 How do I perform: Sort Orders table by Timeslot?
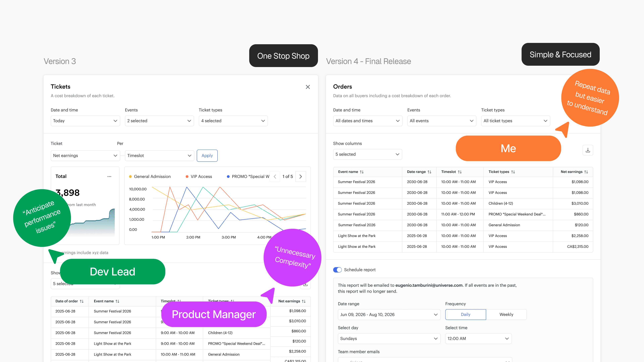click(x=460, y=172)
